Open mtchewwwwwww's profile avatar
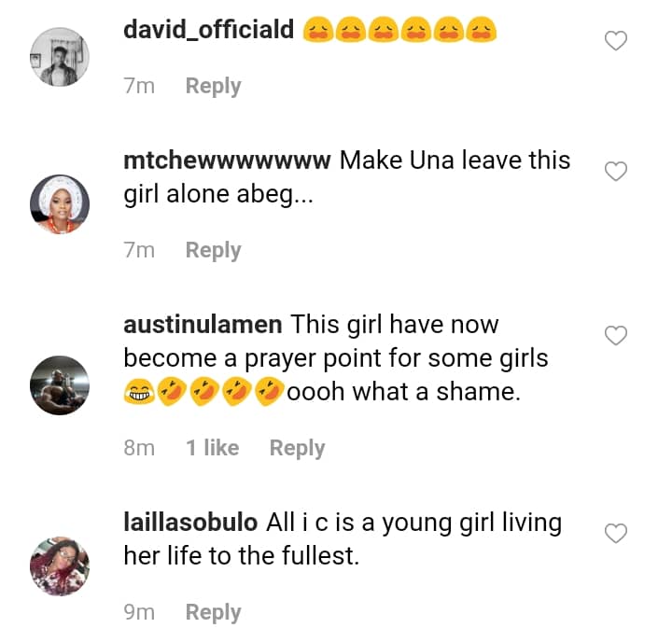The width and height of the screenshot is (672, 628). point(60,205)
